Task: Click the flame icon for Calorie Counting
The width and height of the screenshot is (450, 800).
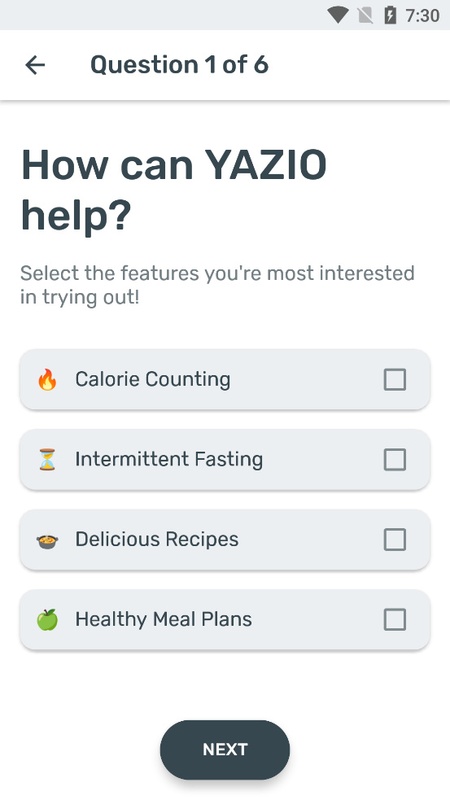Action: [47, 380]
